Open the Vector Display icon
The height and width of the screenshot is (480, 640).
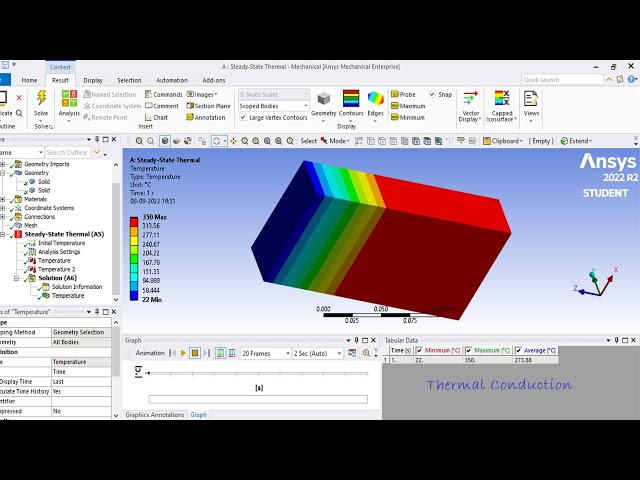470,98
